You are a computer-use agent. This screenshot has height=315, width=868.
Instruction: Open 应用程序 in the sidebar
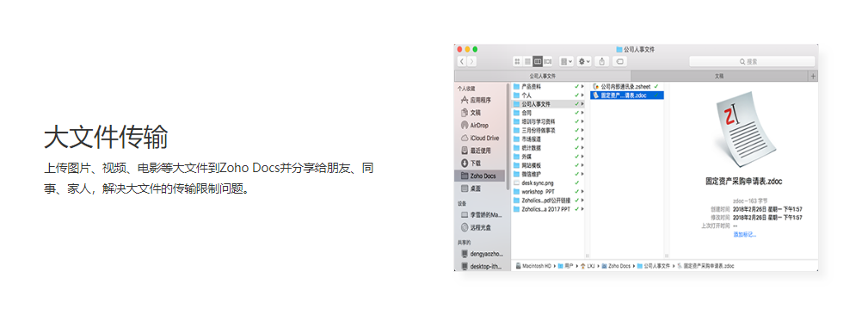[481, 100]
